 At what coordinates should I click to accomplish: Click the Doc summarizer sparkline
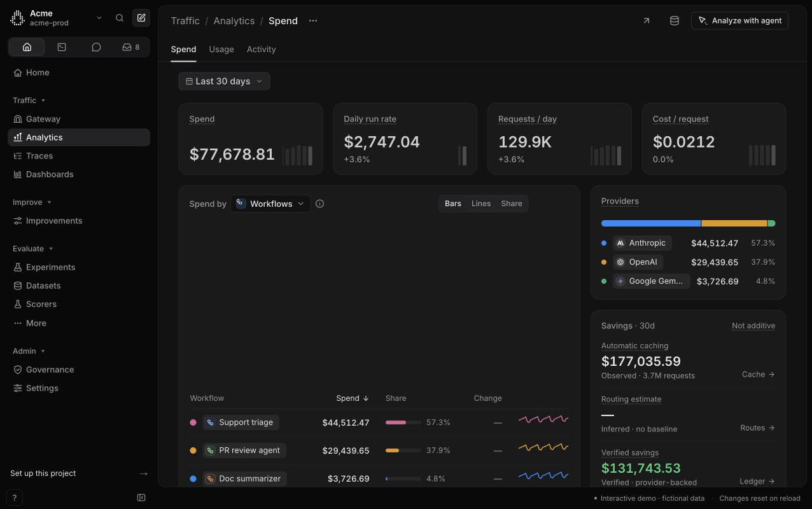tap(543, 475)
